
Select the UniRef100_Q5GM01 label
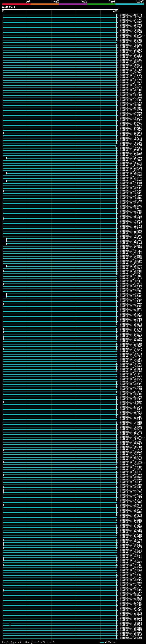131,173
